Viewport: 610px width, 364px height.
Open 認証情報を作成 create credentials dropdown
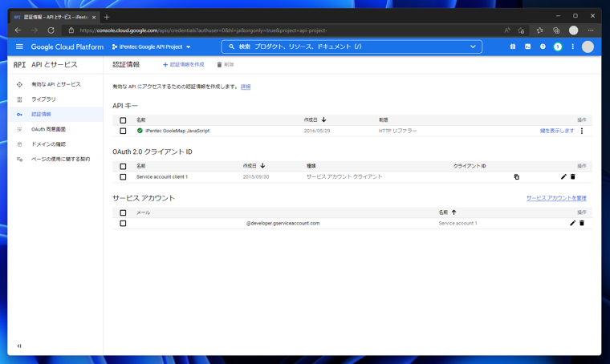click(x=183, y=64)
